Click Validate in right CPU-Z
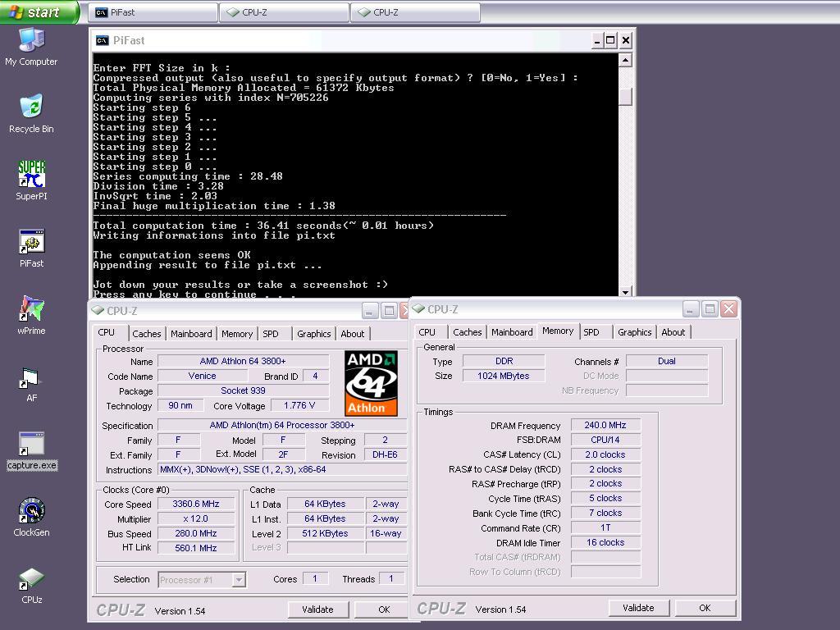 638,608
